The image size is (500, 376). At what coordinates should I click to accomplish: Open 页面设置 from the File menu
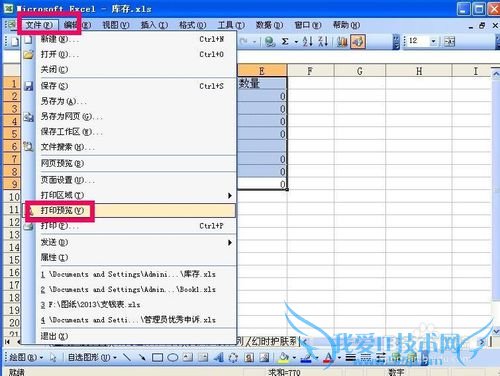[x=129, y=180]
